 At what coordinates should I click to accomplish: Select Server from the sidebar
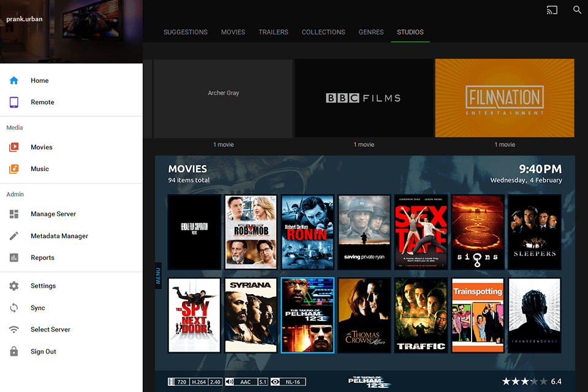[x=50, y=330]
